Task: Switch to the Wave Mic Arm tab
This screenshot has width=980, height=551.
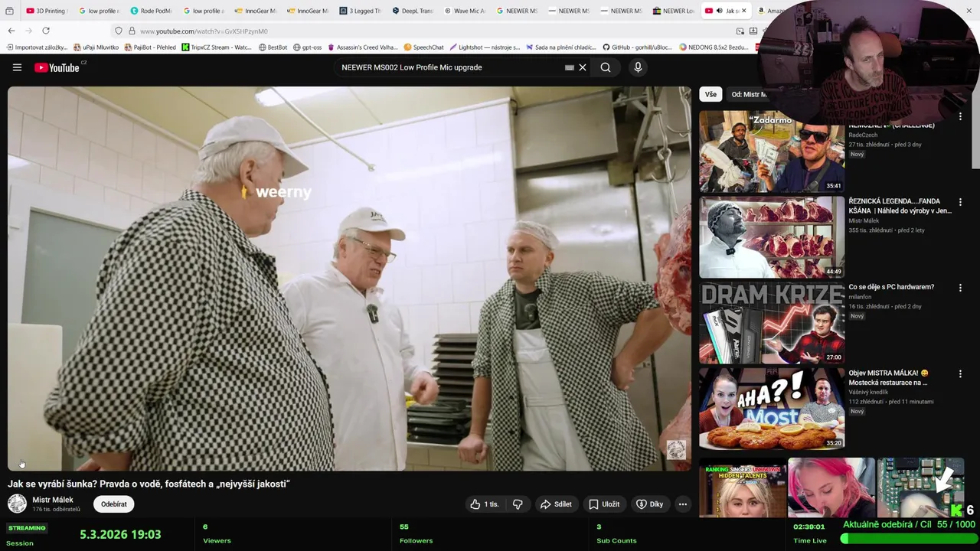Action: (465, 11)
